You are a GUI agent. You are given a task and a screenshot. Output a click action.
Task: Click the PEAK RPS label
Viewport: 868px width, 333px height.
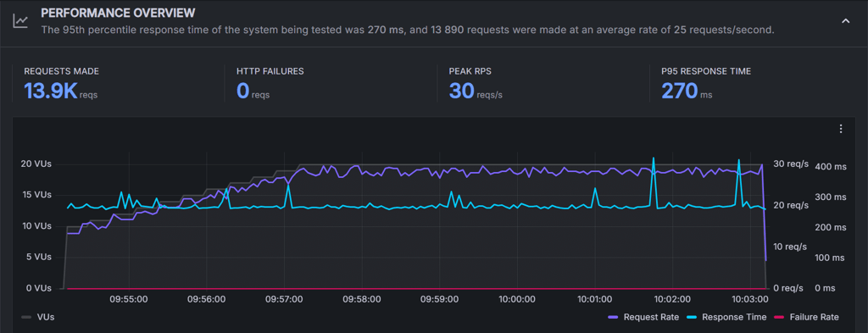(x=470, y=71)
